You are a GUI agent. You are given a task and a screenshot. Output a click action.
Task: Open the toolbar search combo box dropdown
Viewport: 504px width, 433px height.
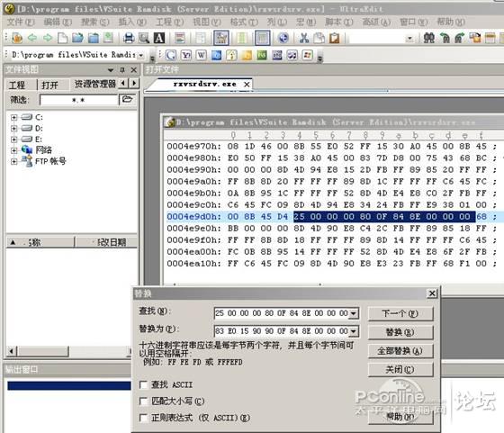click(409, 39)
